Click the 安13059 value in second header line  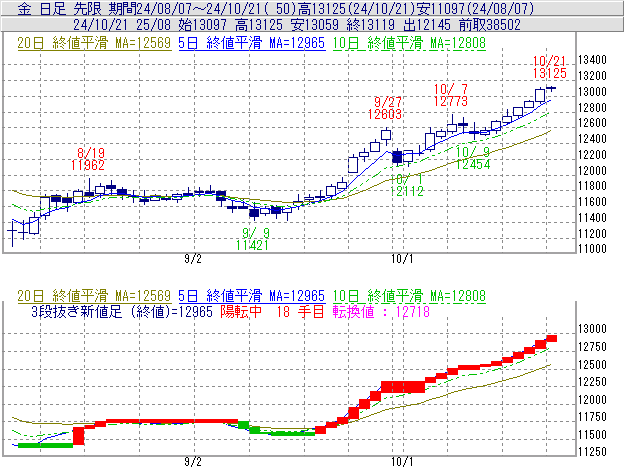[315, 25]
